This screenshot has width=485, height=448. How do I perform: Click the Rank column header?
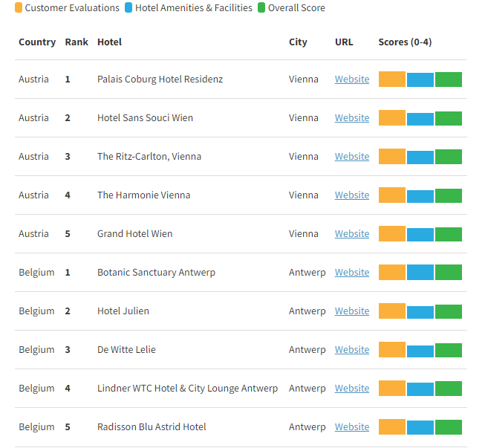coord(77,42)
